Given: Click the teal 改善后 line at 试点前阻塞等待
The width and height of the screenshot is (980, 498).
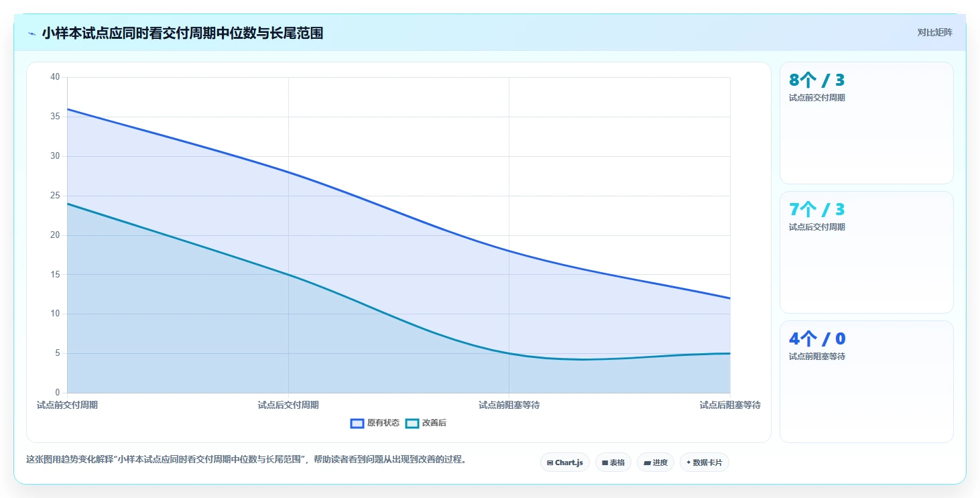Looking at the screenshot, I should [x=509, y=353].
